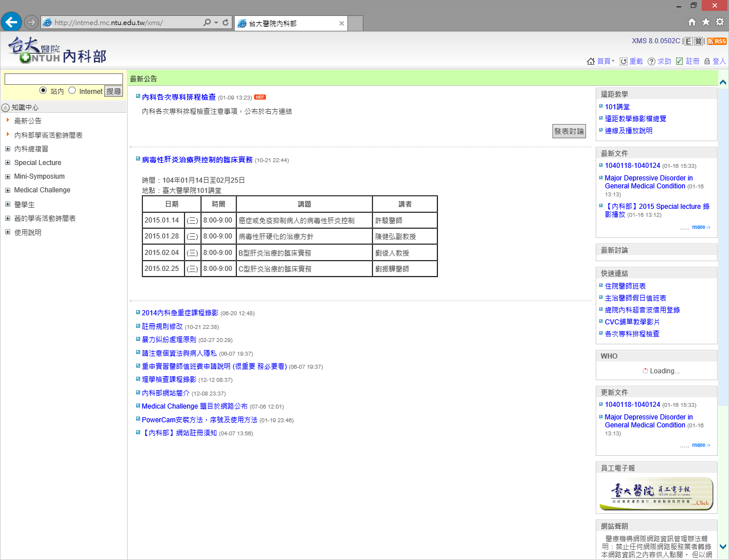Open the 理學檢查課程錄影 link
Image resolution: width=729 pixels, height=560 pixels.
coord(169,380)
